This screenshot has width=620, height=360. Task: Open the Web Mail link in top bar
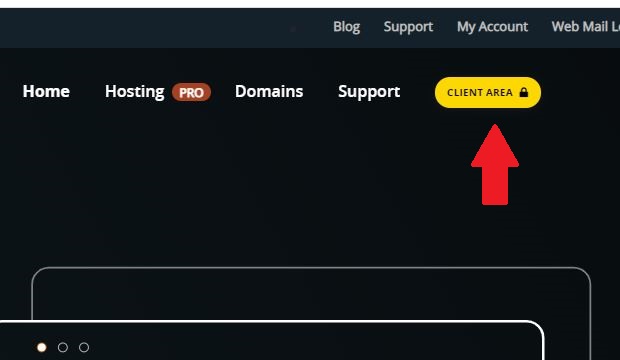click(x=586, y=27)
